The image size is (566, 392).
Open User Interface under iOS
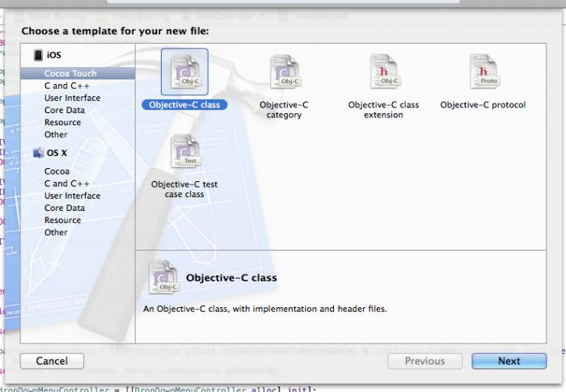(x=72, y=98)
